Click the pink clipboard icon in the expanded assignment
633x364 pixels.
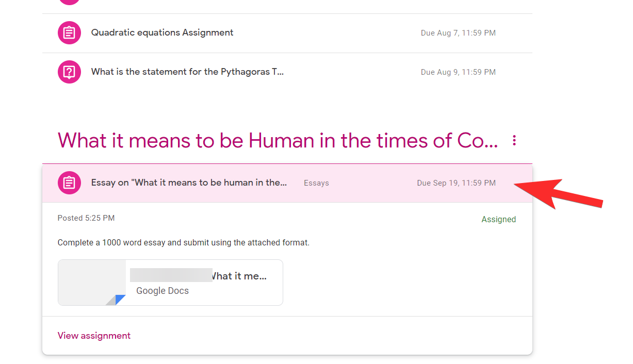(x=69, y=183)
